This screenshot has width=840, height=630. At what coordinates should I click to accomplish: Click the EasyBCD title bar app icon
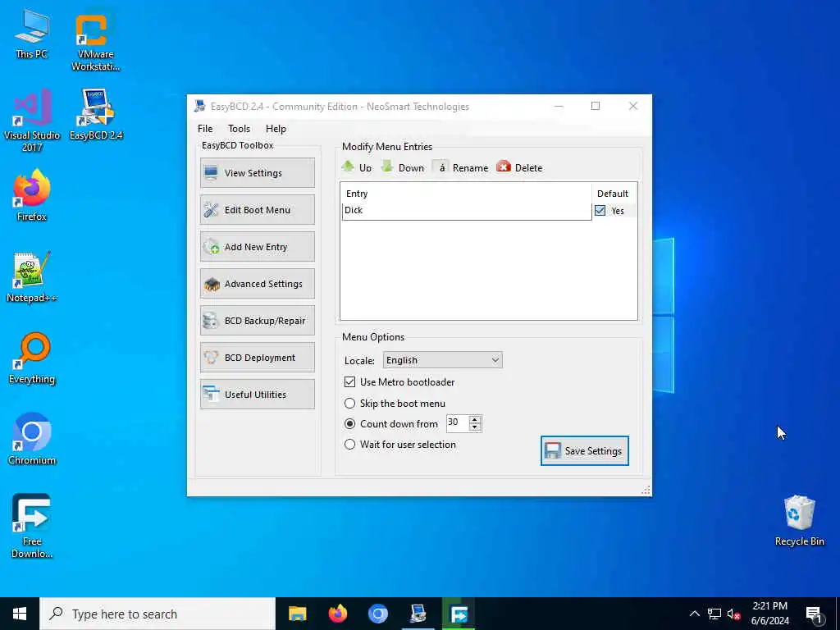point(200,106)
